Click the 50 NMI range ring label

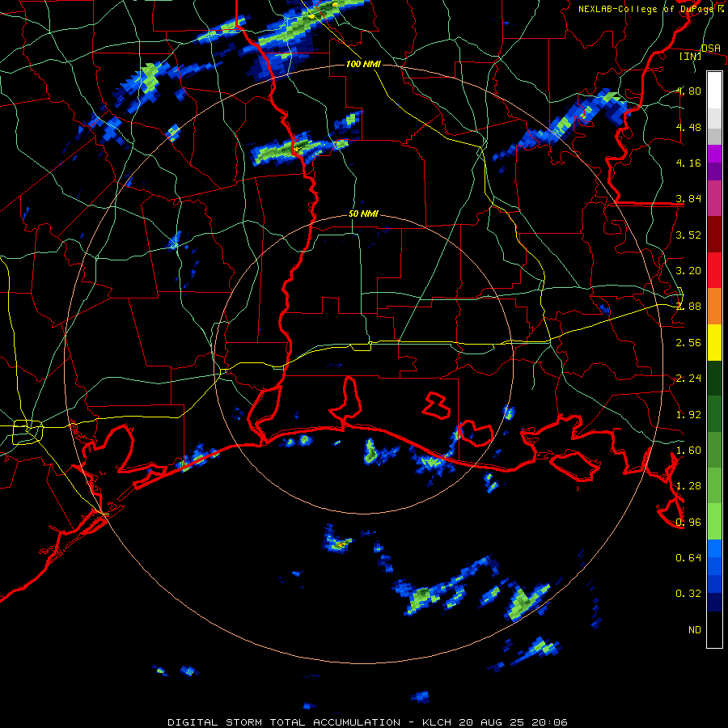(363, 214)
